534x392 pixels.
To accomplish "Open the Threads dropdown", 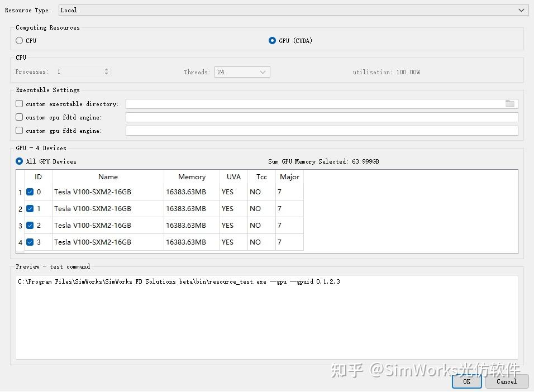I will pos(263,71).
